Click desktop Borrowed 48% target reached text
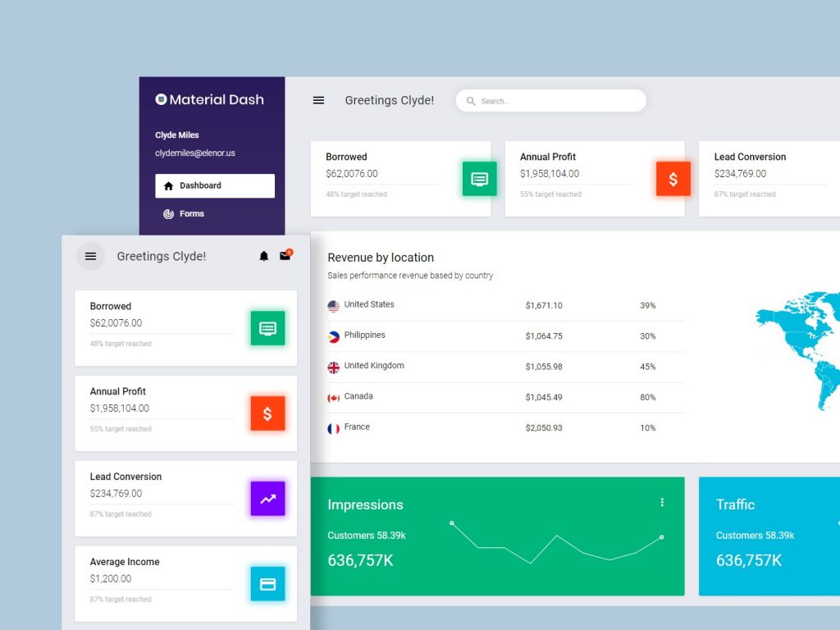Viewport: 840px width, 630px height. click(356, 194)
